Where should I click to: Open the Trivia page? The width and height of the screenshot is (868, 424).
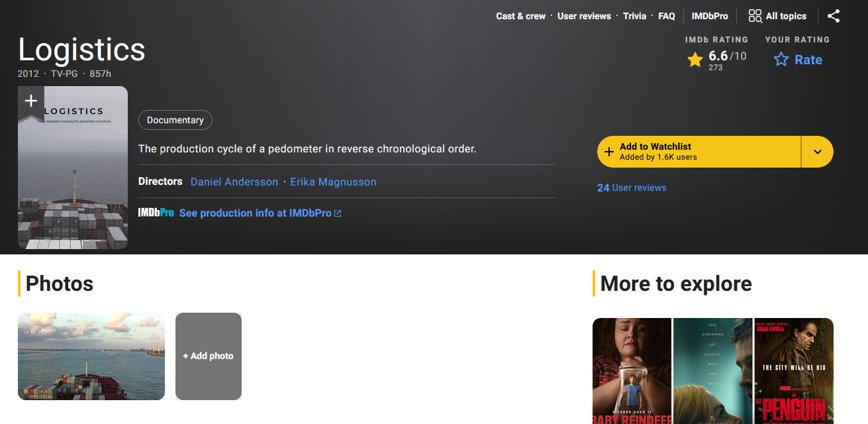tap(634, 16)
